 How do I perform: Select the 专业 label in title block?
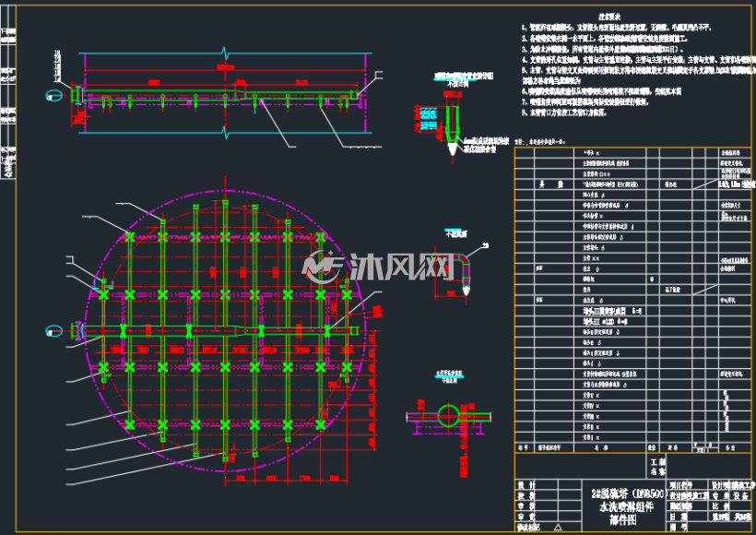coord(721,495)
